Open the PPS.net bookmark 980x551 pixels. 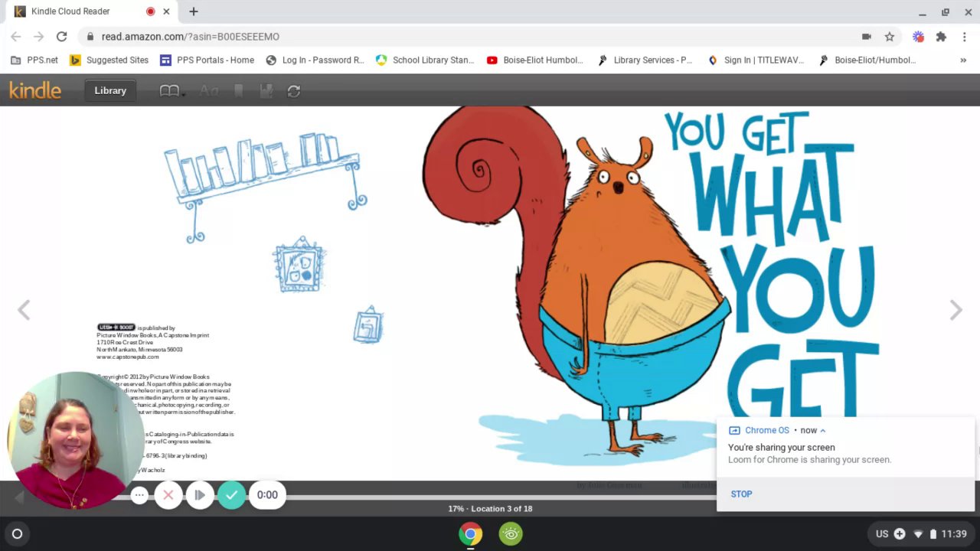pos(34,60)
